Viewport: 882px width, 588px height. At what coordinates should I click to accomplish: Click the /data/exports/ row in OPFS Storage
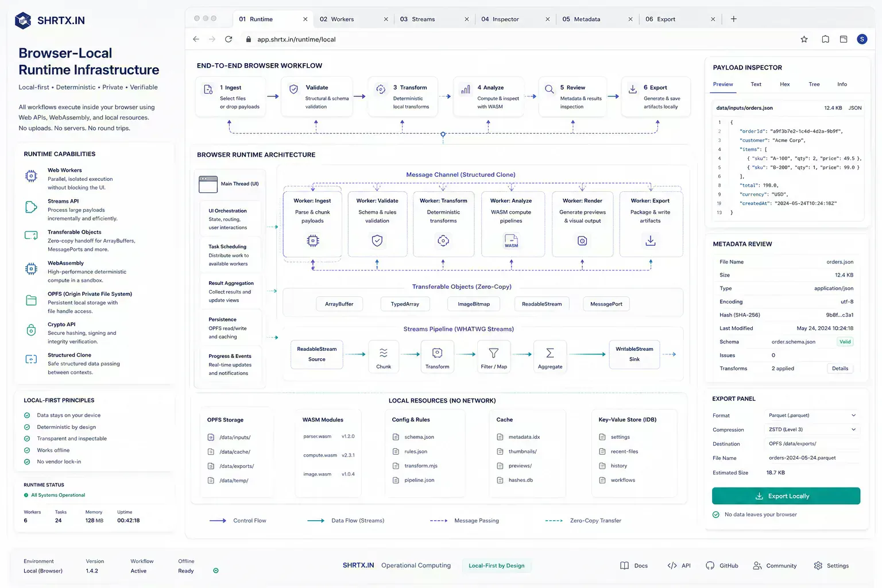click(231, 466)
